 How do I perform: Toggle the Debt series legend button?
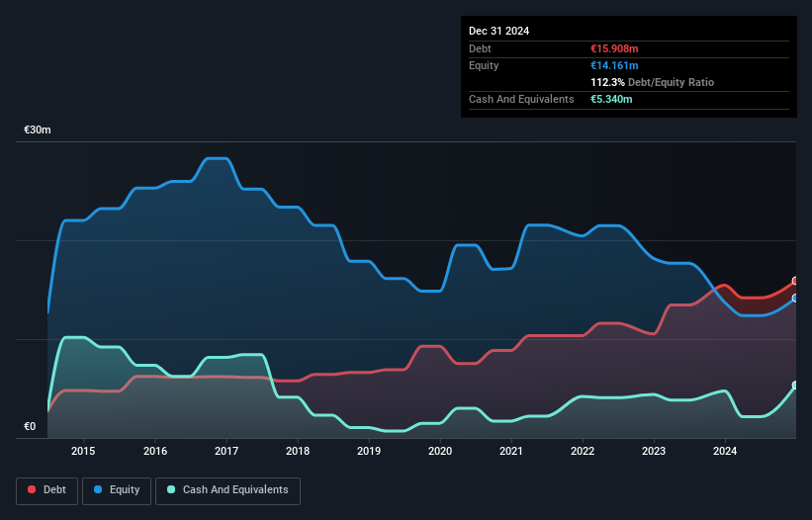(x=47, y=490)
